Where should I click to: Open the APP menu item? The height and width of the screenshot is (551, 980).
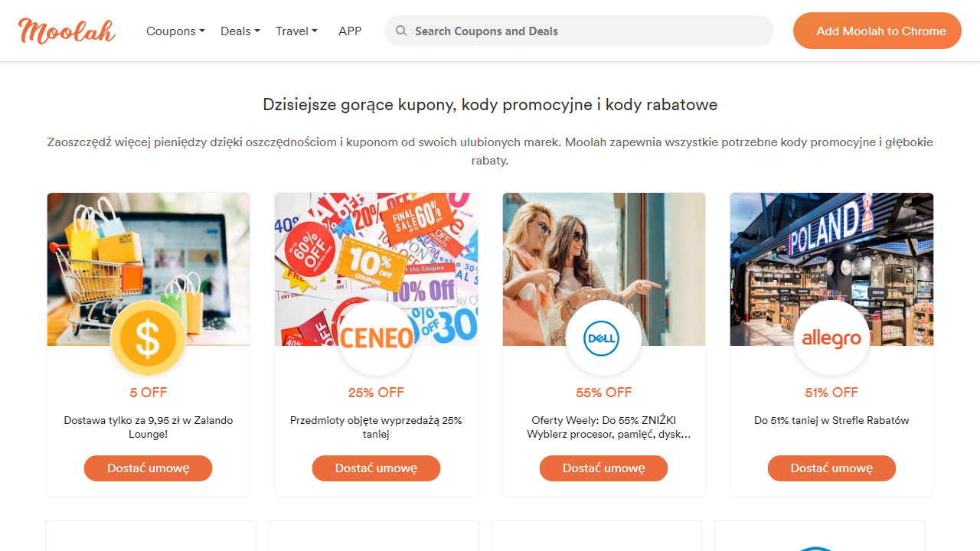(350, 31)
